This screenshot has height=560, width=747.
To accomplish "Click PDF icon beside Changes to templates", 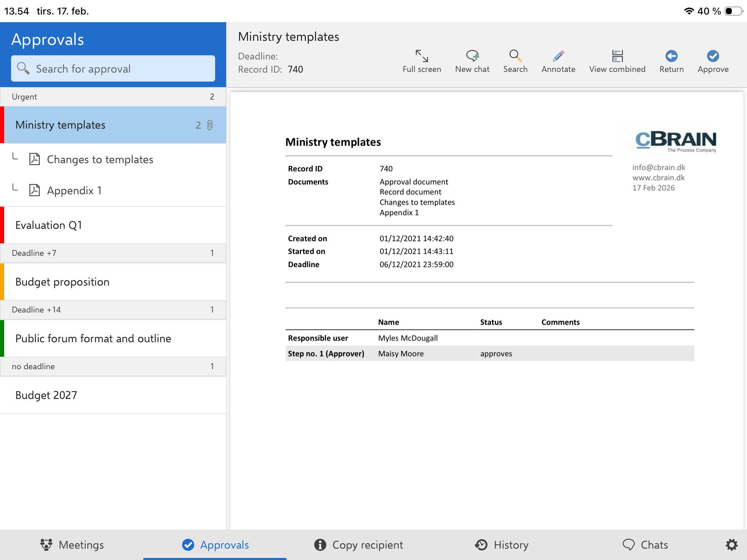I will click(x=35, y=159).
